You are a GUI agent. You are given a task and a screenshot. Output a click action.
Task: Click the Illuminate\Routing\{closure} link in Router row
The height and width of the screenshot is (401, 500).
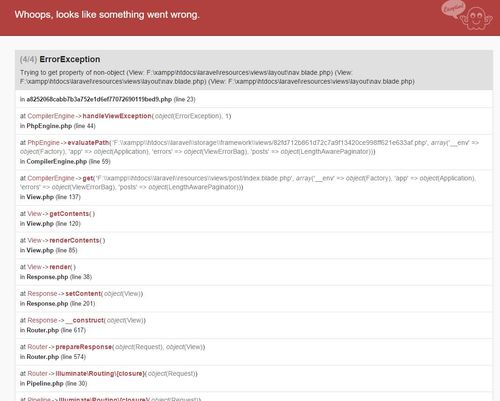point(100,374)
